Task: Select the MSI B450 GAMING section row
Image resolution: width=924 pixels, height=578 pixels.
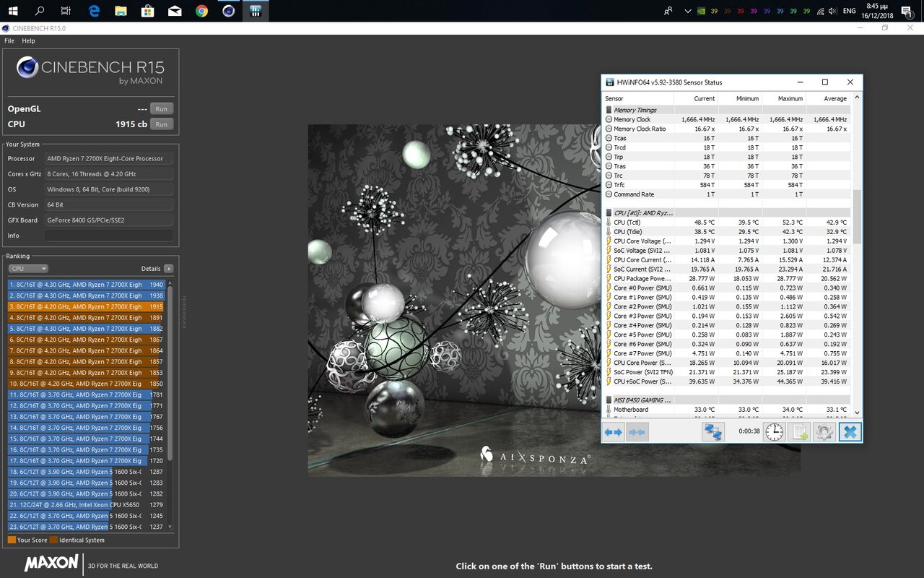Action: point(728,400)
